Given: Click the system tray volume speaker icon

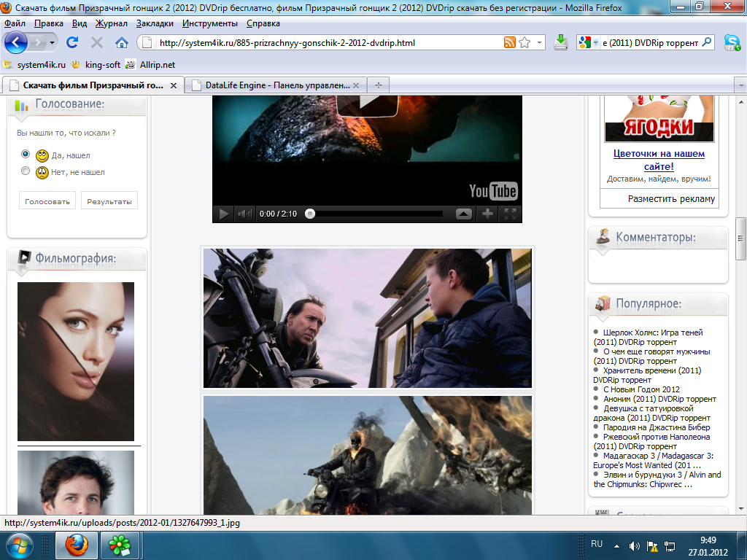Looking at the screenshot, I should point(634,546).
